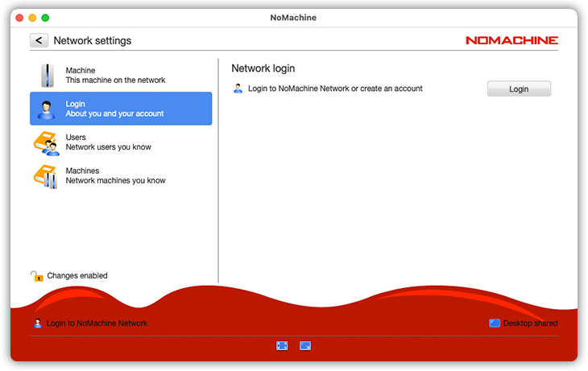Click the Network login heading
Viewport: 588px width, 371px height.
coord(263,68)
